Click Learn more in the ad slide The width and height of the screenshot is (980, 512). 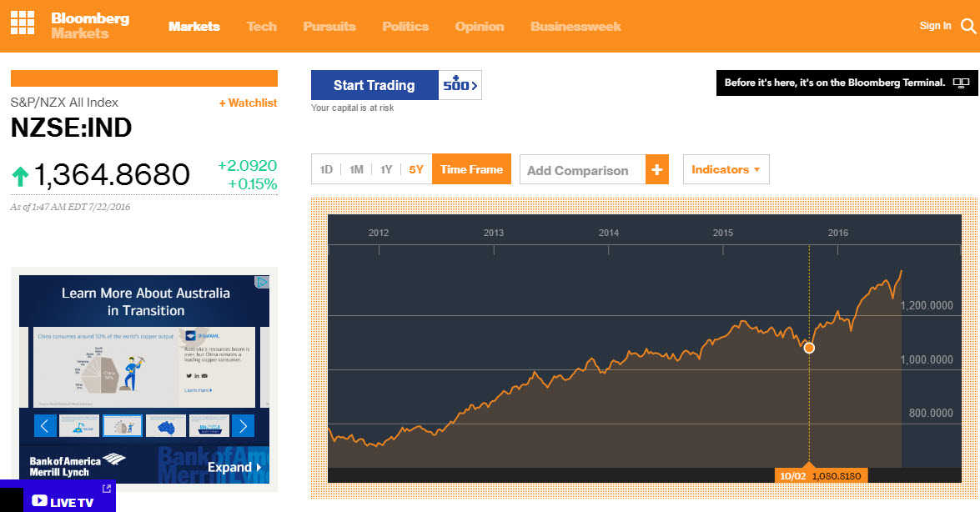coord(199,390)
